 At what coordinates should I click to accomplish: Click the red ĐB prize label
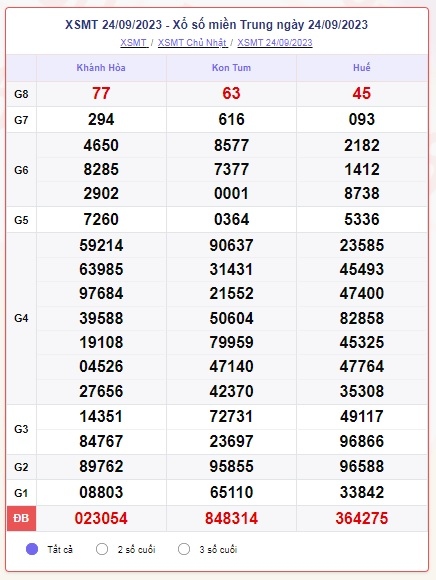(x=21, y=518)
